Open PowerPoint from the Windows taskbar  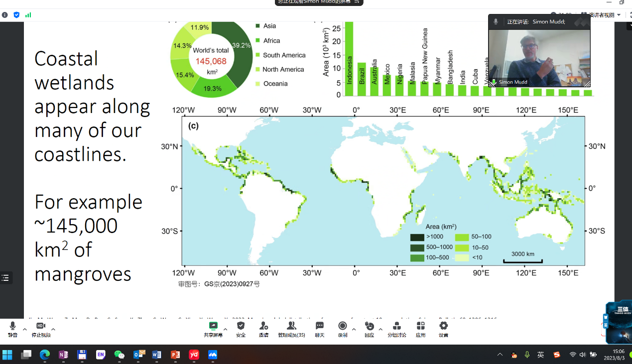pyautogui.click(x=175, y=355)
